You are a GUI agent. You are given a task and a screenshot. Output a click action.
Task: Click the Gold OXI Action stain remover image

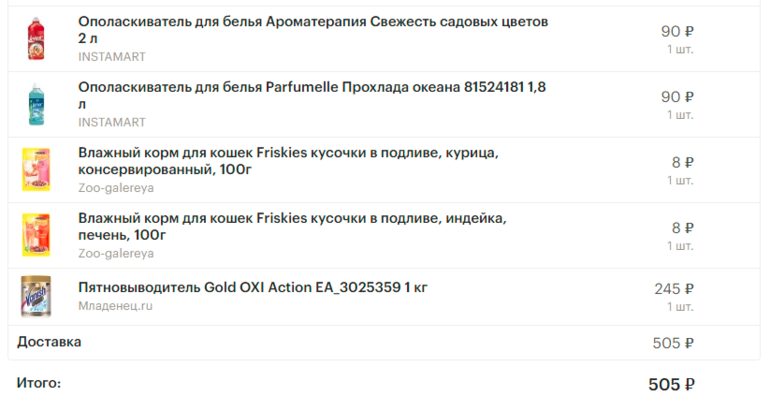tap(36, 297)
